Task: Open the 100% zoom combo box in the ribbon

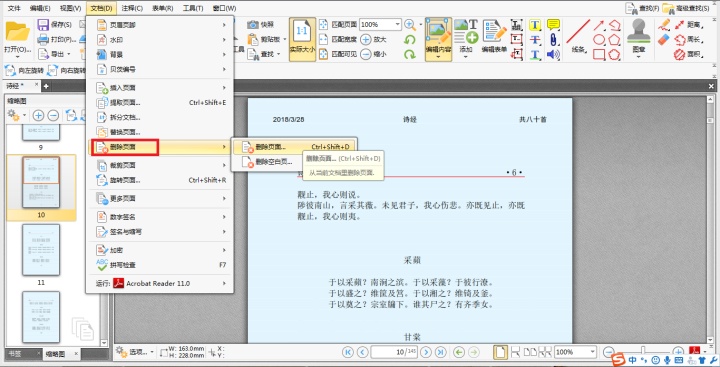Action: tap(380, 25)
